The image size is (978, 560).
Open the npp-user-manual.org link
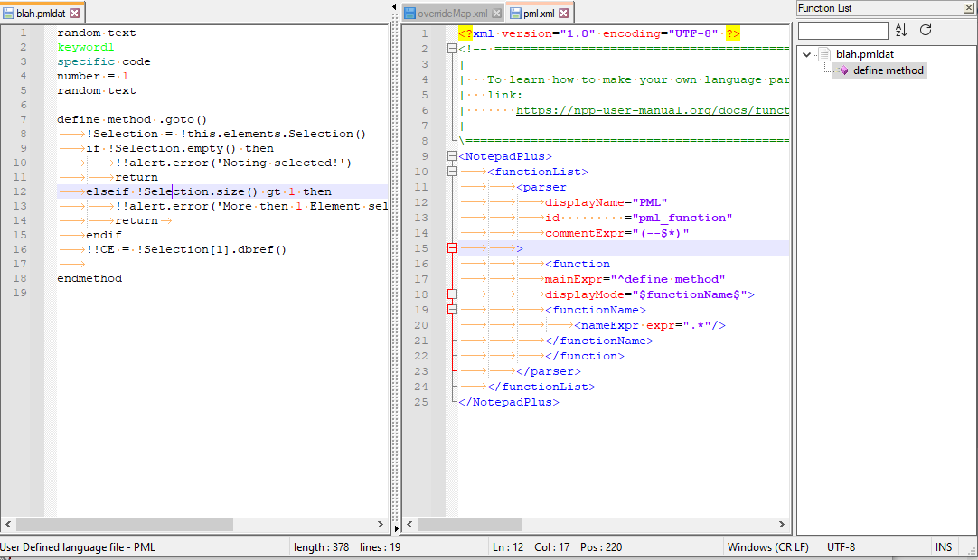click(x=653, y=110)
